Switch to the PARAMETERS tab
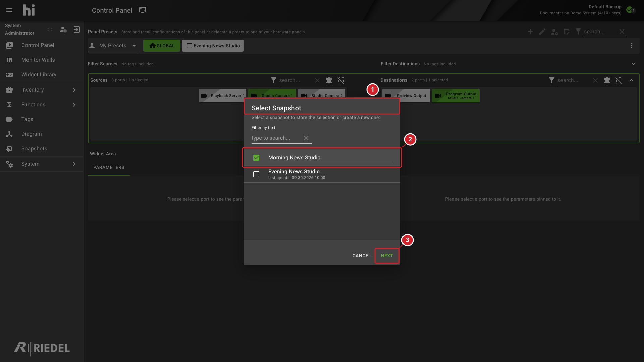 pyautogui.click(x=109, y=167)
